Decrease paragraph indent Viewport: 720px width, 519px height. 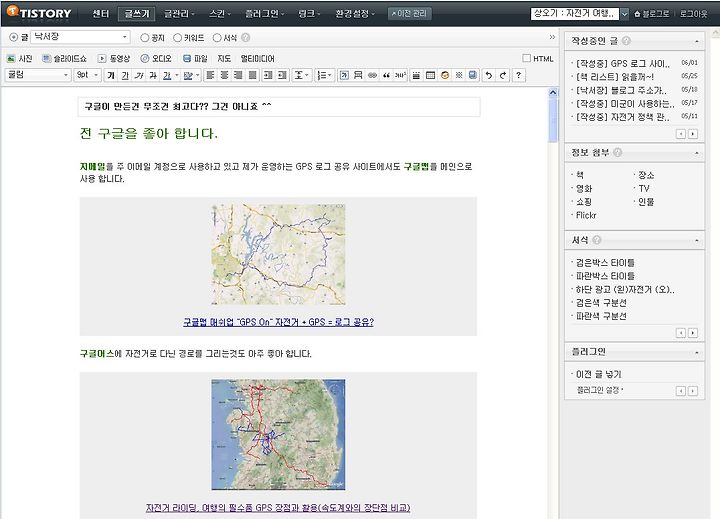click(282, 75)
